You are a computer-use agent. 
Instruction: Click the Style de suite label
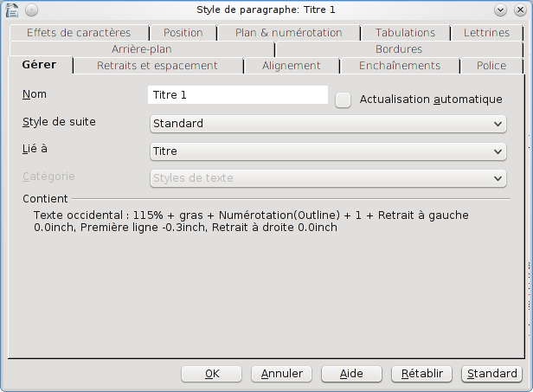[59, 122]
